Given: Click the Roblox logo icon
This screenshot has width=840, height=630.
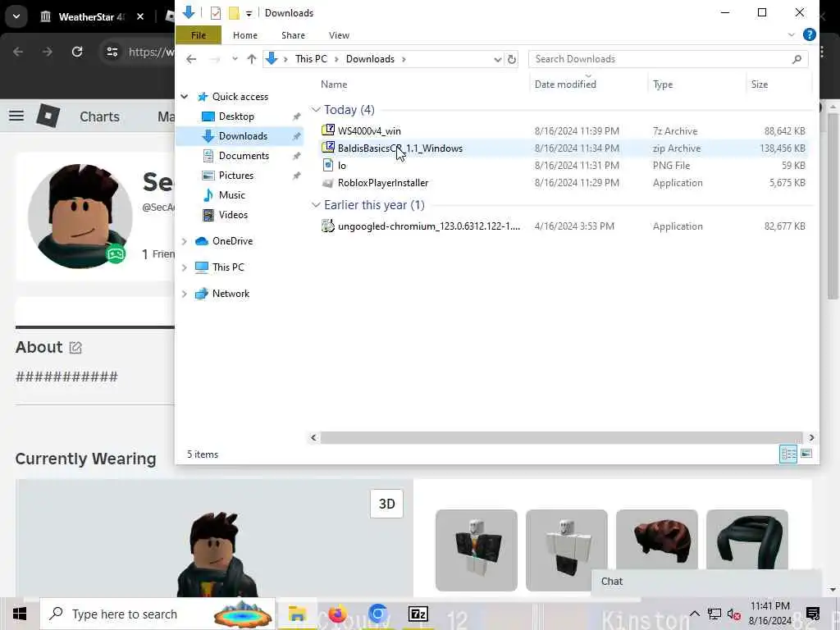Looking at the screenshot, I should [48, 116].
